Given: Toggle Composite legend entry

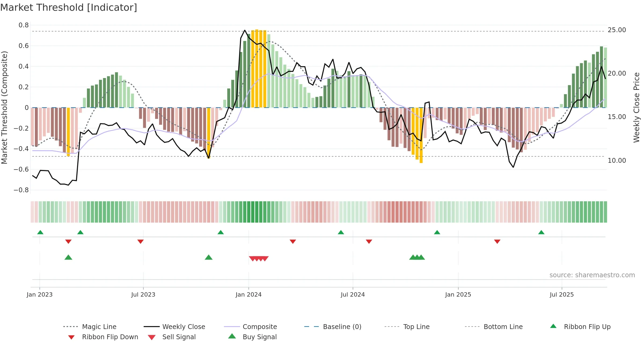Looking at the screenshot, I should coord(250,327).
